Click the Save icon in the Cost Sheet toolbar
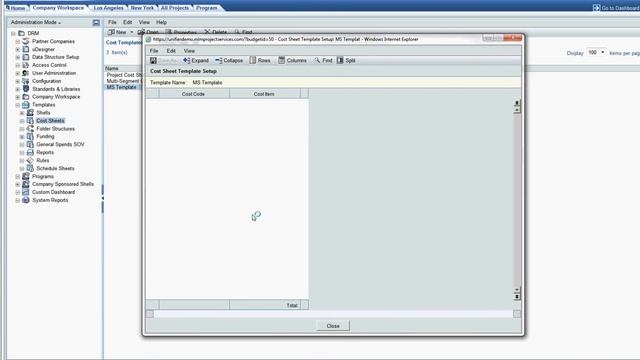The width and height of the screenshot is (640, 360). [153, 60]
